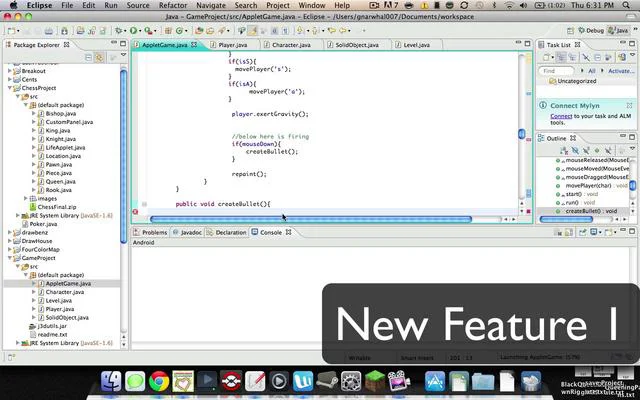640x400 pixels.
Task: Open the Package Explorer view menu triangle
Action: pyautogui.click(x=124, y=55)
